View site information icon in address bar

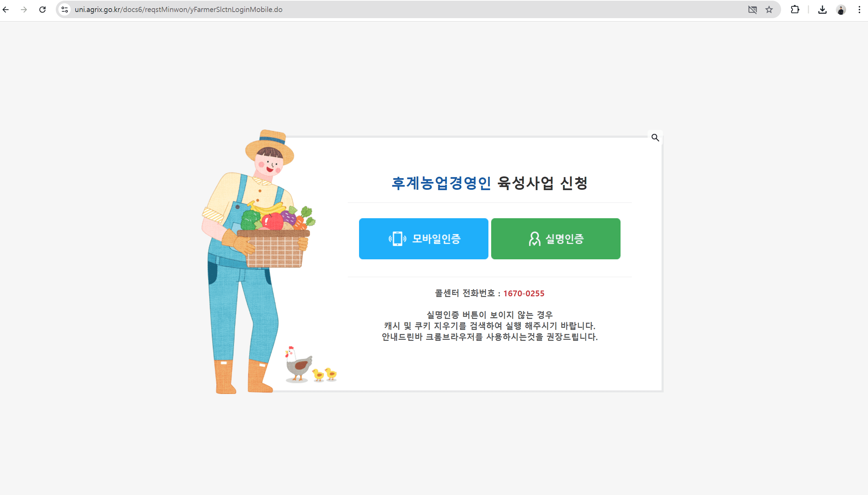coord(65,10)
